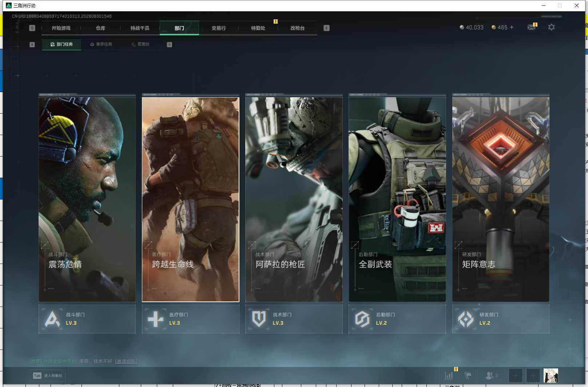Viewport: 588px width, 387px height.
Task: Click the Q key hint icon
Action: point(32,28)
